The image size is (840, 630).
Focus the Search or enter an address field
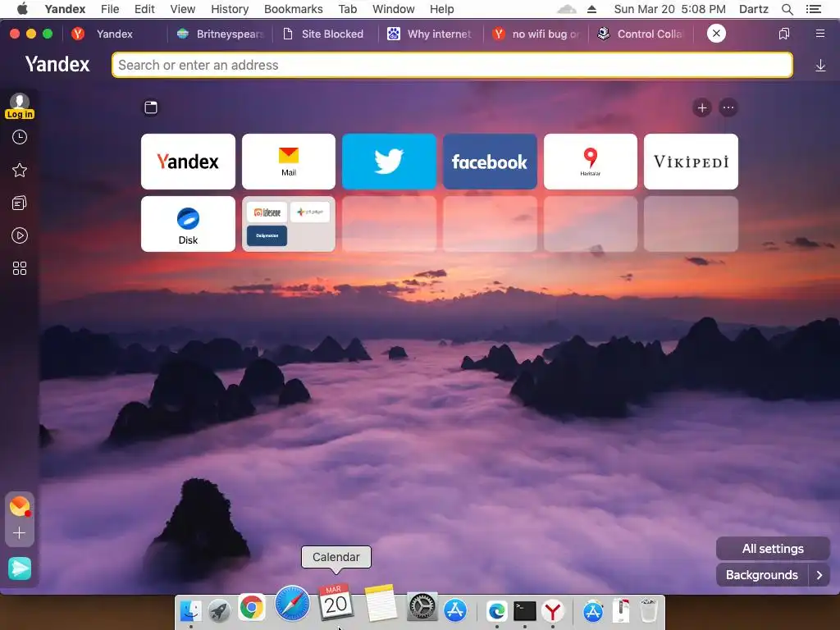(452, 65)
